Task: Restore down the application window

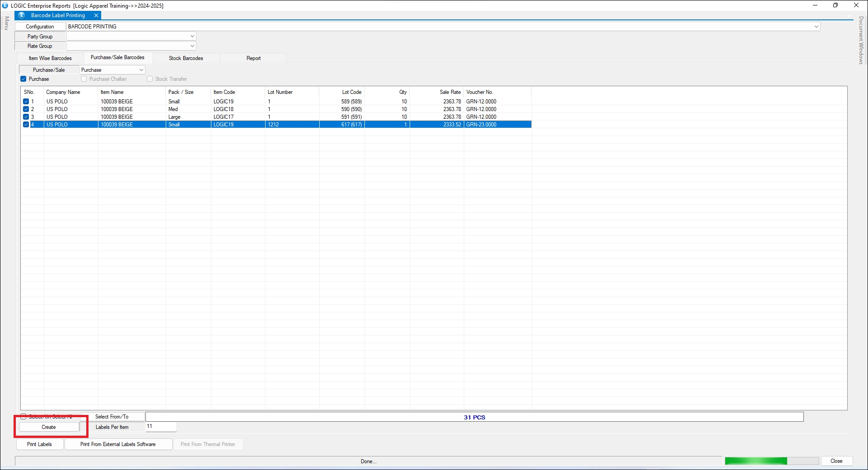Action: tap(835, 5)
